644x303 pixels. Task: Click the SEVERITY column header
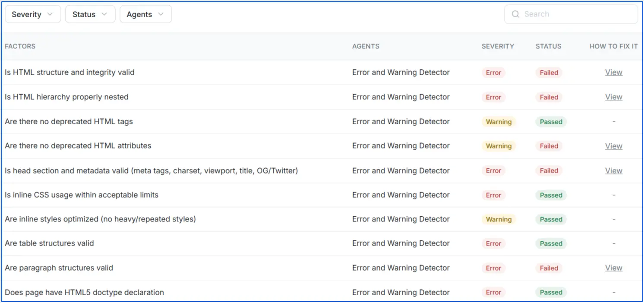click(x=498, y=46)
